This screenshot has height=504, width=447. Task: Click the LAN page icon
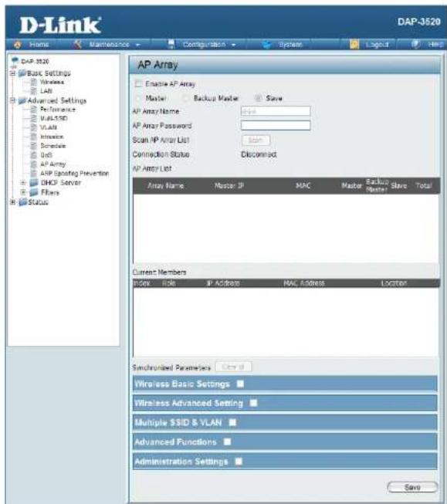[34, 91]
